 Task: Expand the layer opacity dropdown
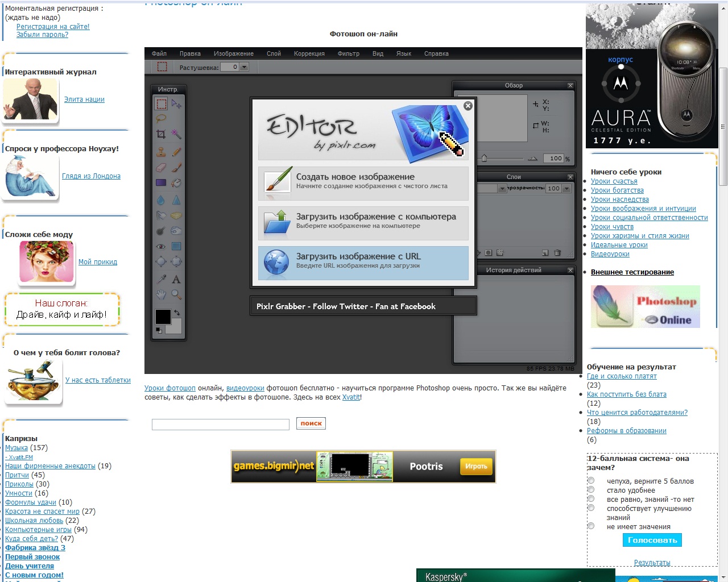[566, 189]
